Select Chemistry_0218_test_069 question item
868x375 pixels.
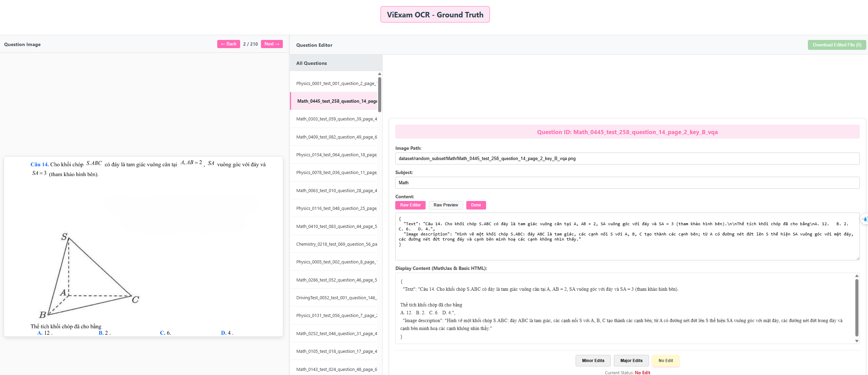pyautogui.click(x=336, y=244)
